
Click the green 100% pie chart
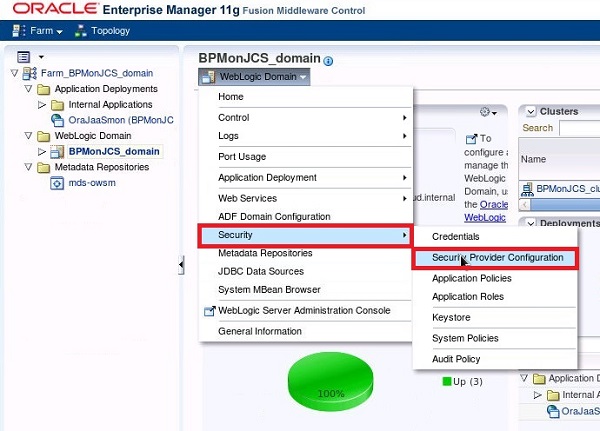coord(331,381)
